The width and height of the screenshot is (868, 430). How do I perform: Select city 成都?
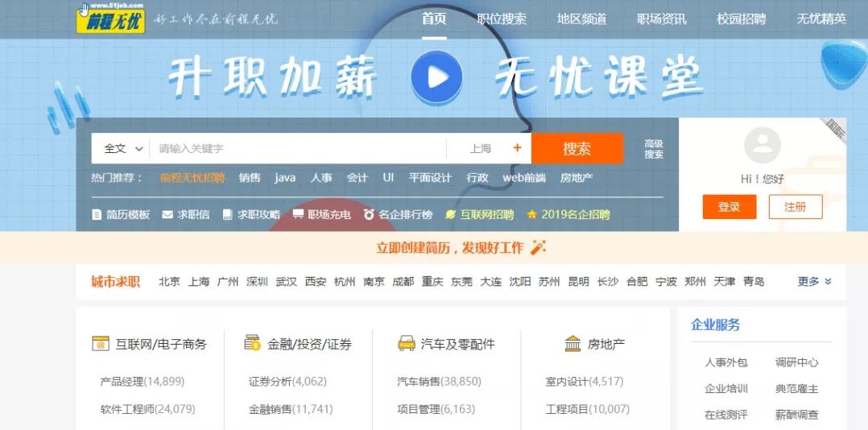point(403,282)
